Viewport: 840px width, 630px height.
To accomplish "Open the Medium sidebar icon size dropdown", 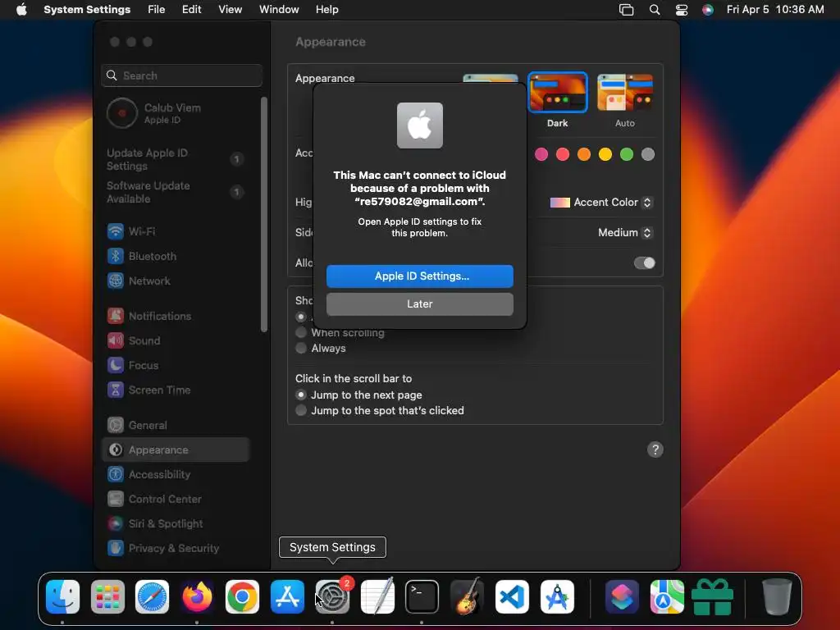I will [624, 232].
